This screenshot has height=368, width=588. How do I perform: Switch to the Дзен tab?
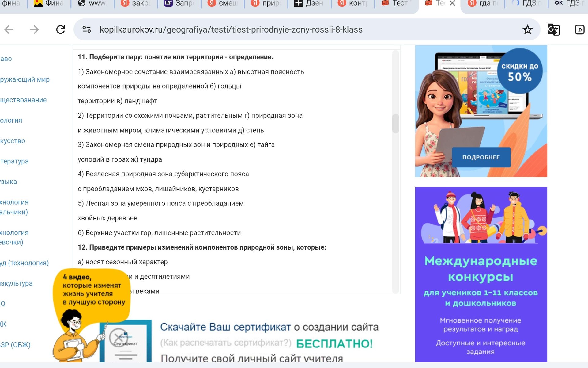pyautogui.click(x=309, y=3)
